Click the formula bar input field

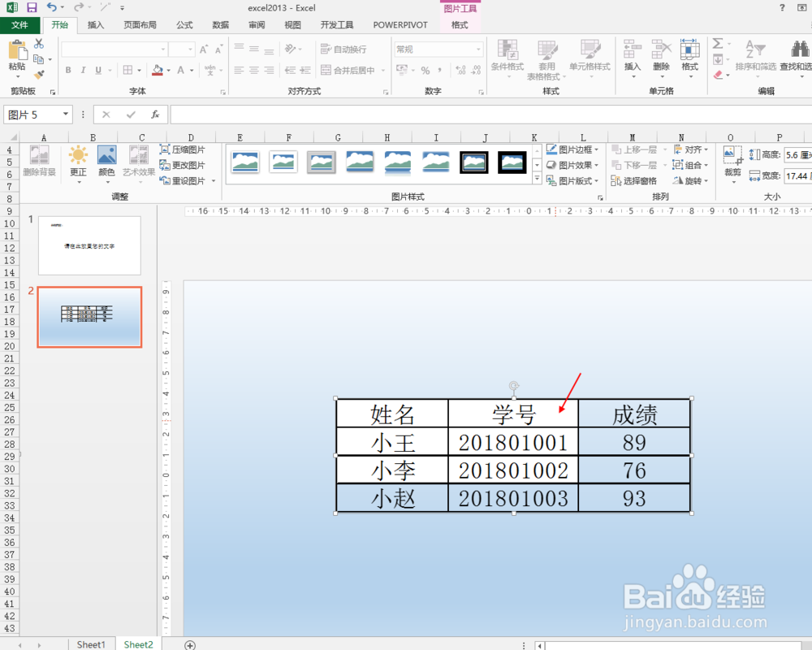pos(491,114)
